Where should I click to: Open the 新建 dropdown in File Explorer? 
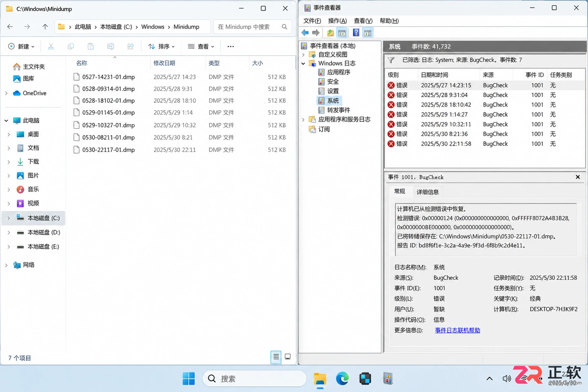22,47
